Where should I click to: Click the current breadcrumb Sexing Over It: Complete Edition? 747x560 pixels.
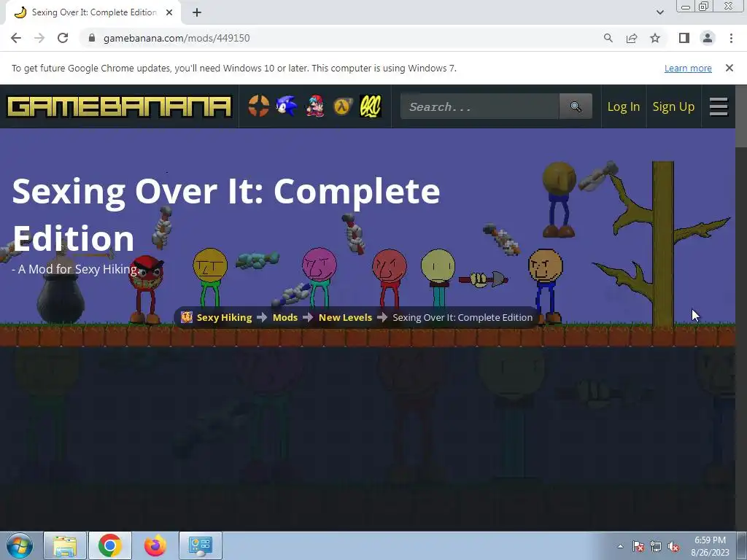point(462,318)
